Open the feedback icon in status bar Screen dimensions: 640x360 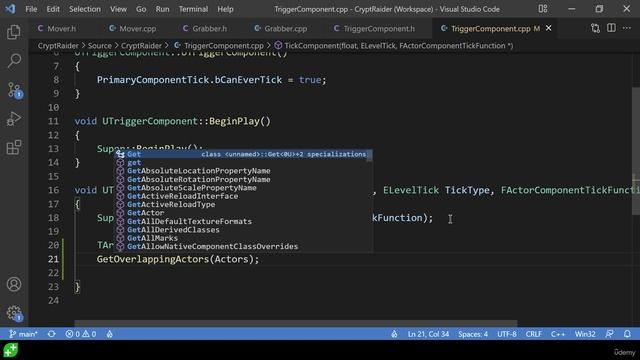[609, 334]
